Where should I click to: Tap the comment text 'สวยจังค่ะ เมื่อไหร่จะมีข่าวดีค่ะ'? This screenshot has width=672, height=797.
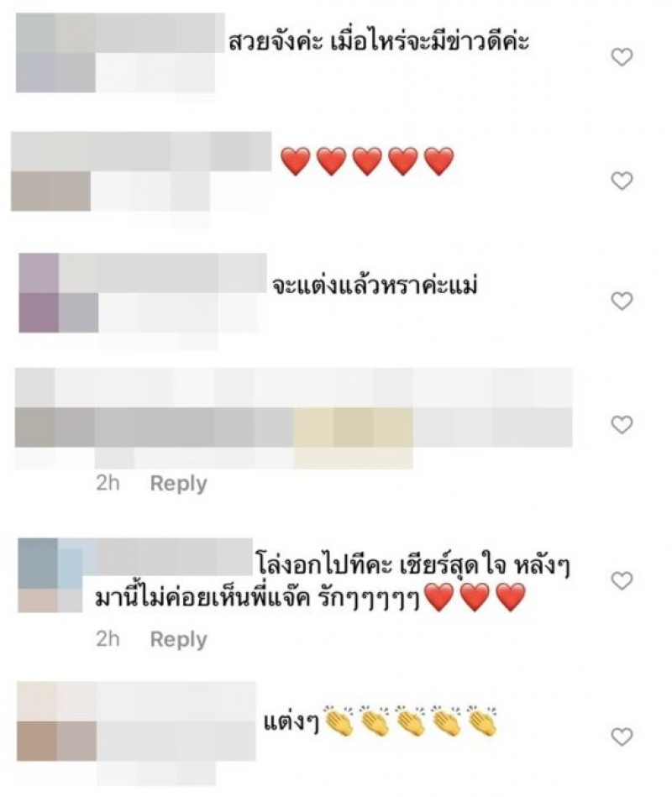[x=379, y=40]
